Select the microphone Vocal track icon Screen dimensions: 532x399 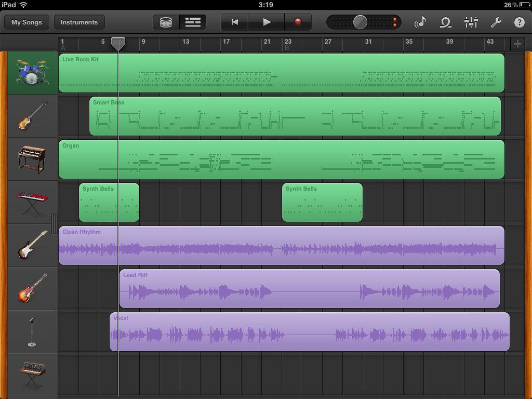(32, 332)
